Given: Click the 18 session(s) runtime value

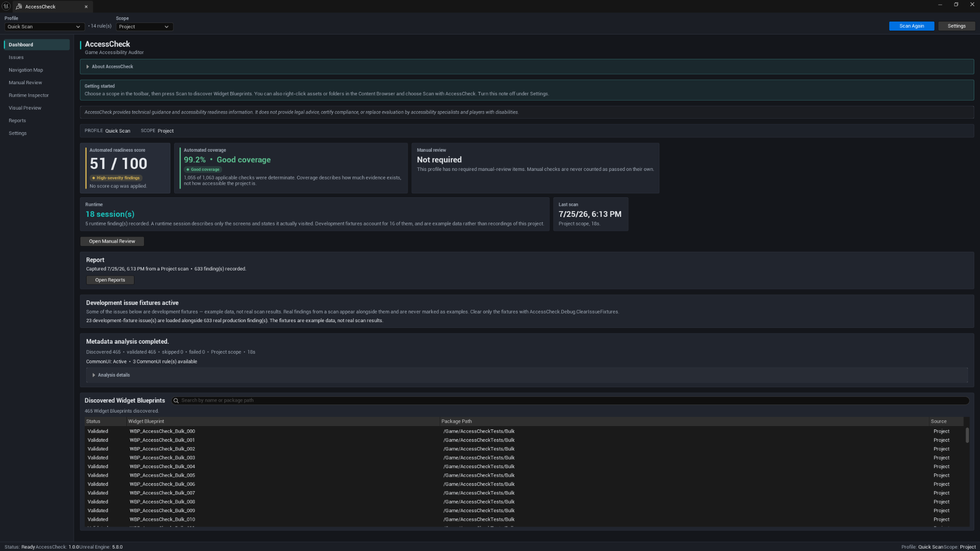Looking at the screenshot, I should click(110, 214).
